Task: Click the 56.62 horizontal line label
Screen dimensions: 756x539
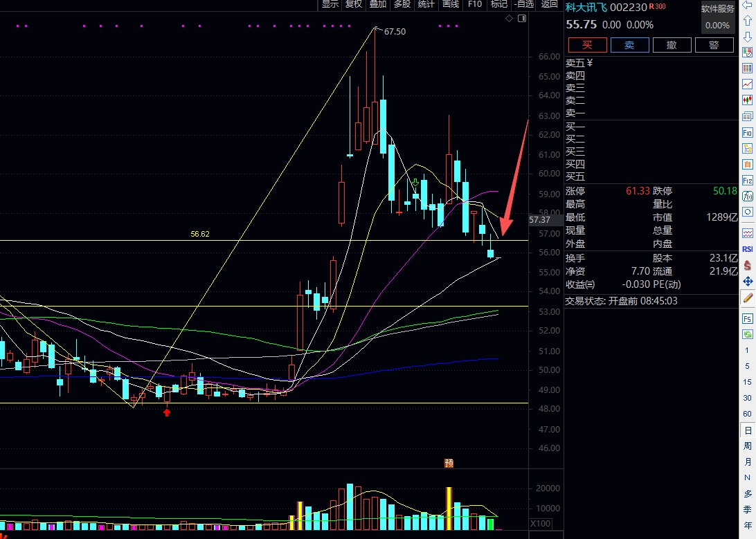Action: click(200, 234)
